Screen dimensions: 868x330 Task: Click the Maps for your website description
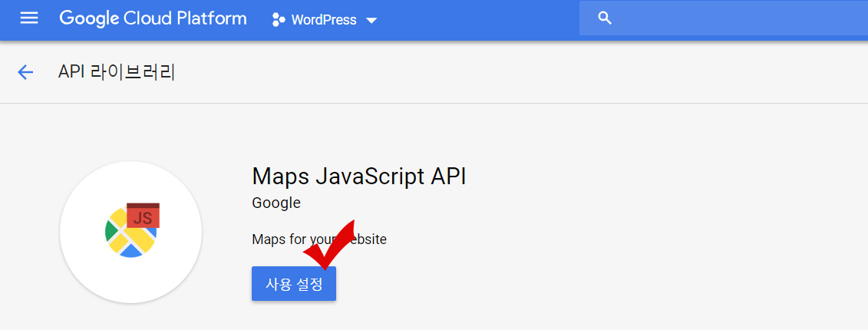coord(318,239)
